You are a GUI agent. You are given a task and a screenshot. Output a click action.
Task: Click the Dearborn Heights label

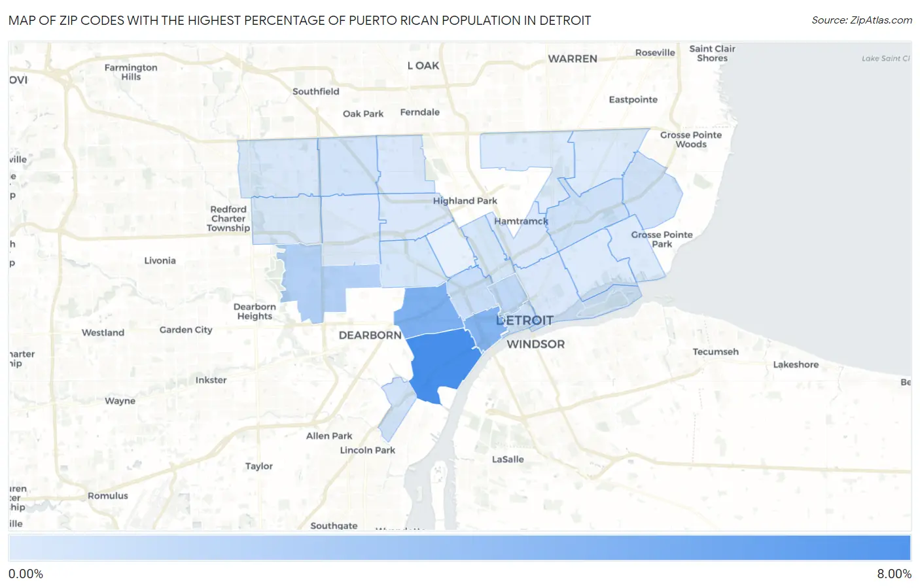[255, 311]
